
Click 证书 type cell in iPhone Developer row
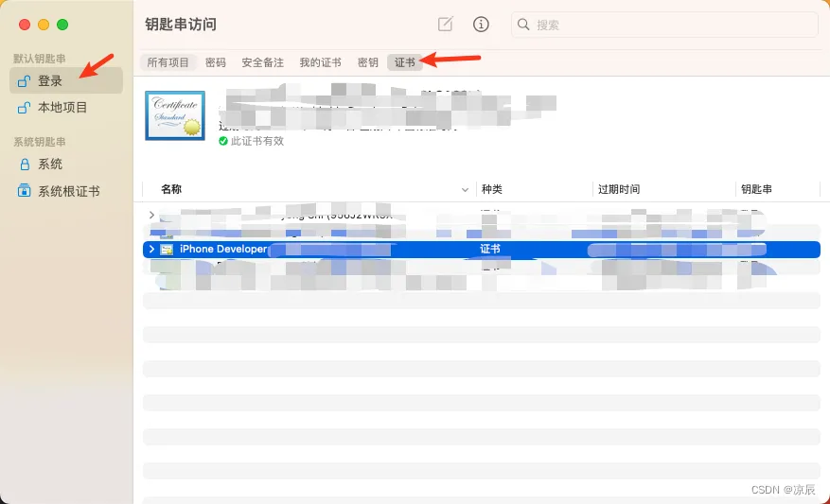(490, 249)
